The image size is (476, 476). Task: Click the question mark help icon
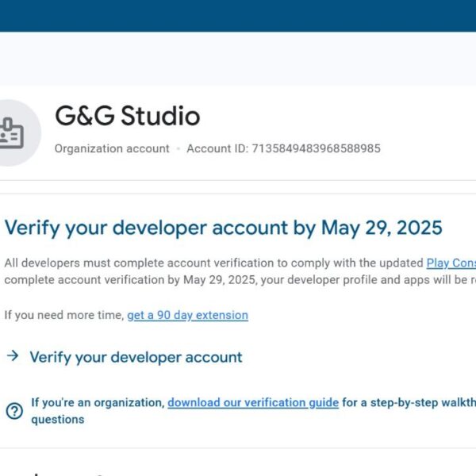(x=14, y=411)
